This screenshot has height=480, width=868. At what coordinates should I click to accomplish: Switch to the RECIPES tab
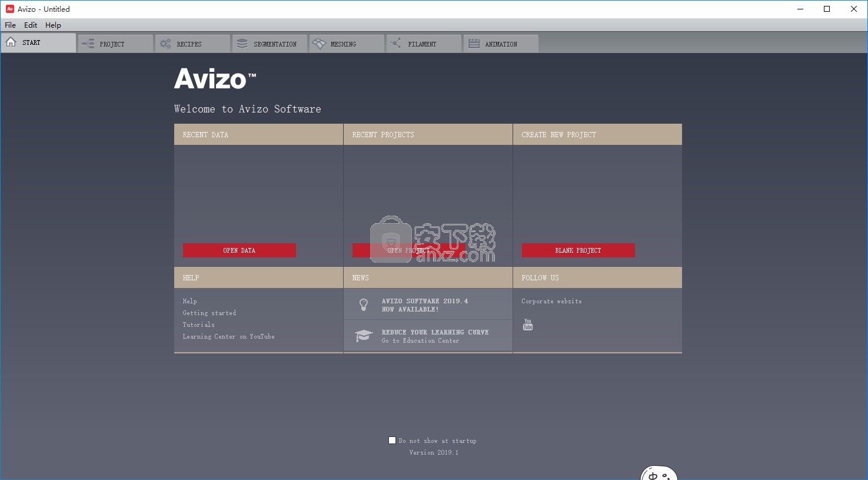point(192,44)
